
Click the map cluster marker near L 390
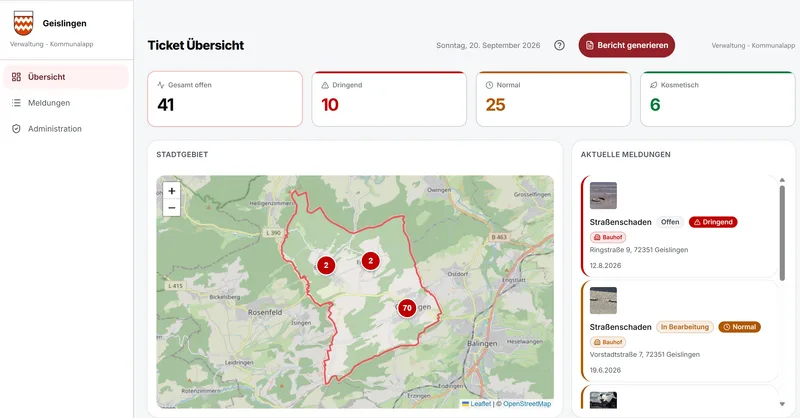[326, 265]
